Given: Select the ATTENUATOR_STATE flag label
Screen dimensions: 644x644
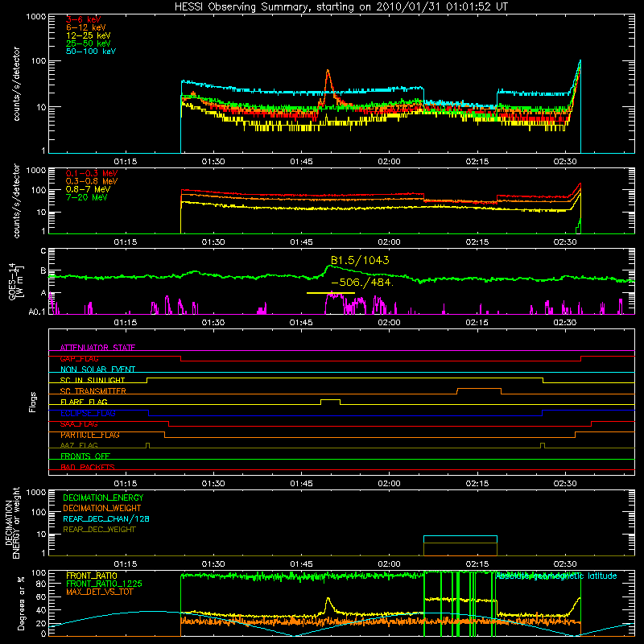Looking at the screenshot, I should click(97, 348).
